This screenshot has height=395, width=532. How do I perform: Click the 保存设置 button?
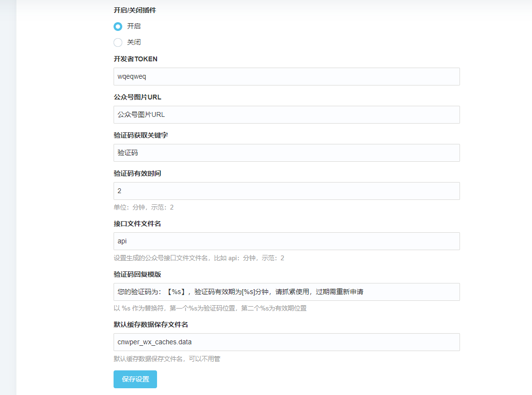click(x=135, y=380)
